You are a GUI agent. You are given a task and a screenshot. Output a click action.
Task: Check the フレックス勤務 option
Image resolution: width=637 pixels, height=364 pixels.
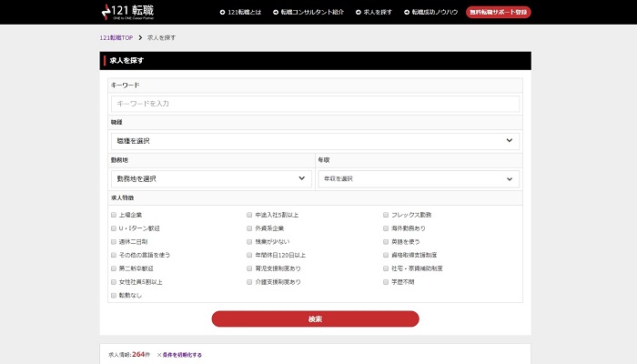[386, 215]
